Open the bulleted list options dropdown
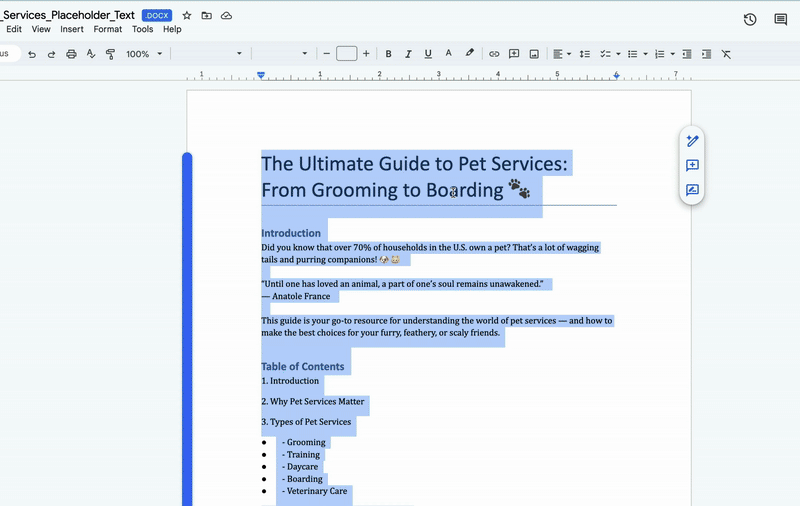 click(646, 54)
